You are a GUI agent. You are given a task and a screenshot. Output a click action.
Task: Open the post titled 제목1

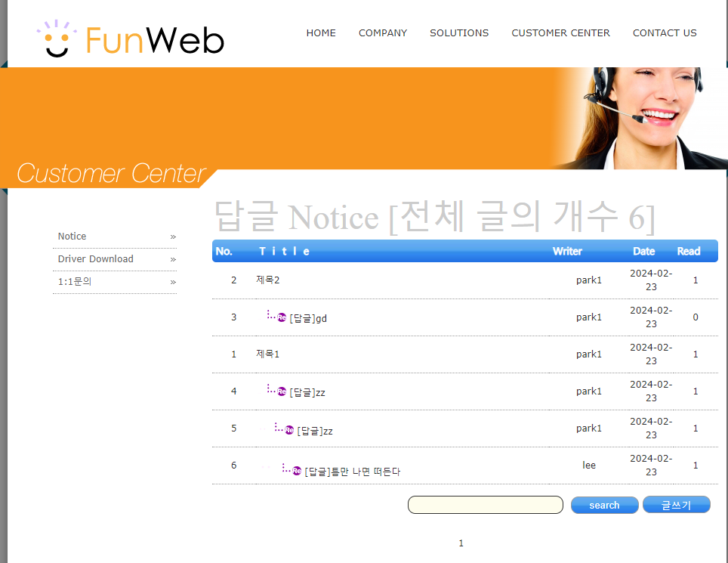(x=268, y=354)
